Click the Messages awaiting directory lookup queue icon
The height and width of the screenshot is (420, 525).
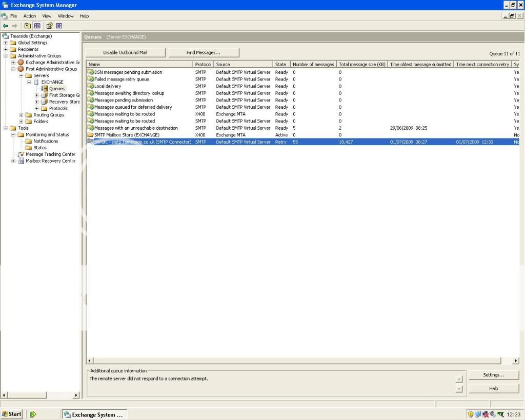pos(90,93)
